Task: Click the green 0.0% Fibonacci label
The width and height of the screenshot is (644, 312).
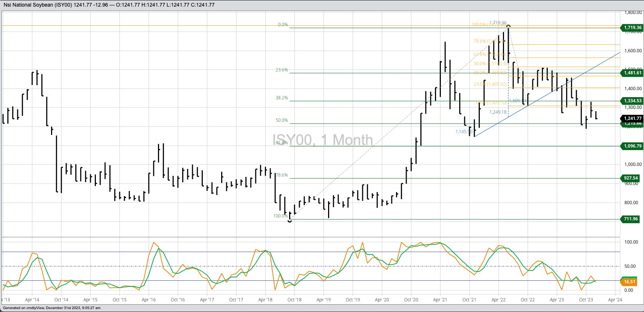Action: point(283,25)
